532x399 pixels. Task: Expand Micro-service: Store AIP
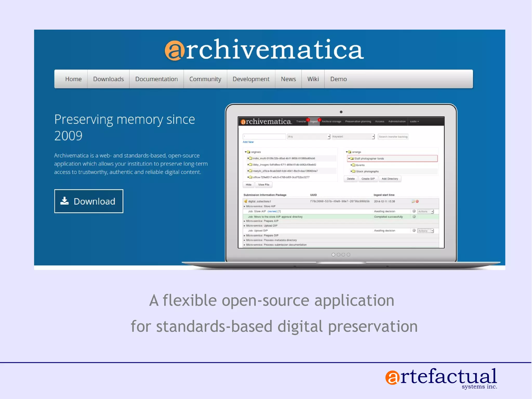tap(244, 206)
